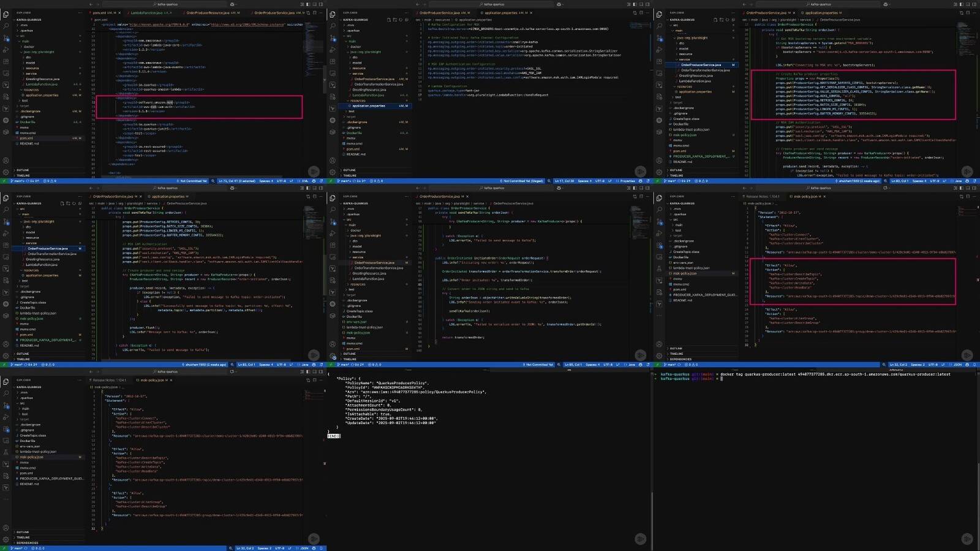
Task: Open Accounts icon in the pom.xml window
Action: 6,161
